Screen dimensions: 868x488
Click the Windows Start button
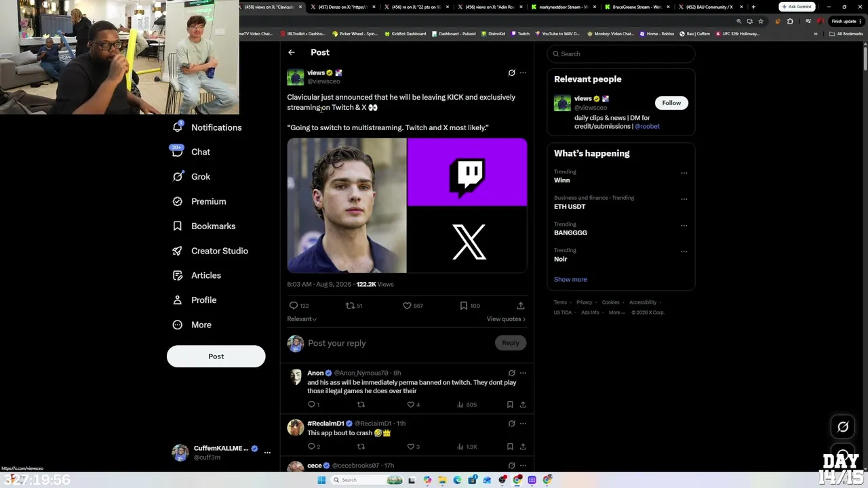pyautogui.click(x=321, y=480)
